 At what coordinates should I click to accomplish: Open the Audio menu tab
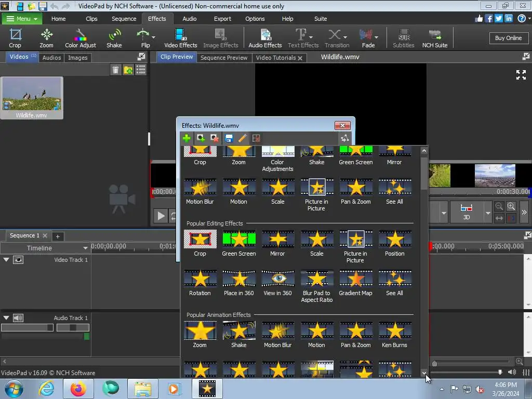189,19
